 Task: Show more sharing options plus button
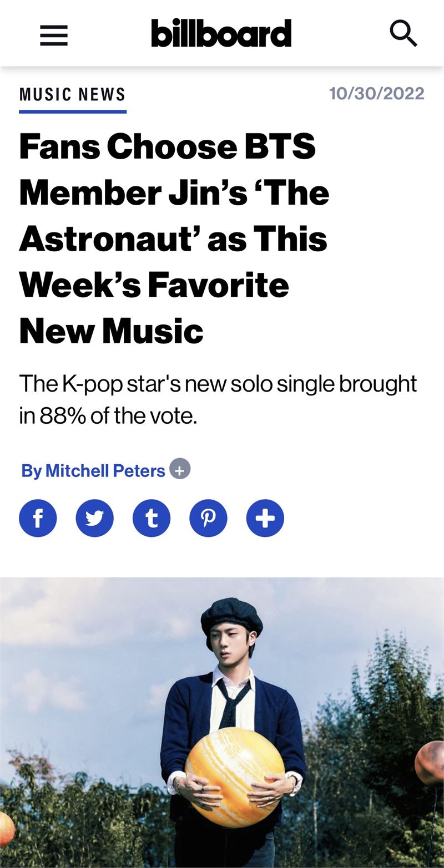click(x=265, y=518)
